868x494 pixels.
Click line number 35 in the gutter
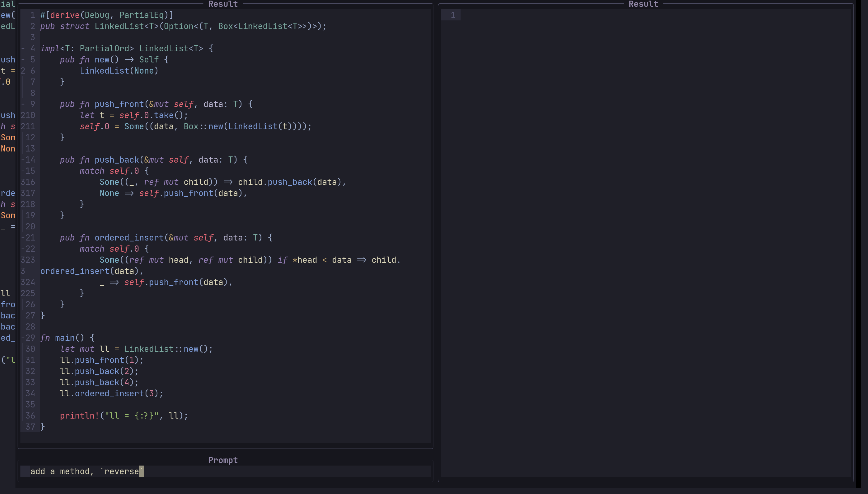[x=30, y=405]
